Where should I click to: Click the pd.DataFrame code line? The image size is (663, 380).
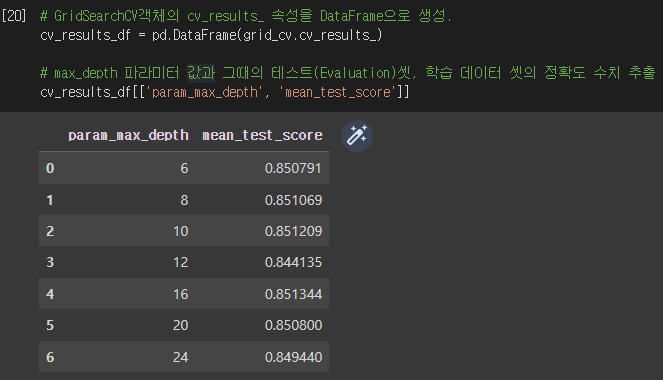pyautogui.click(x=211, y=35)
